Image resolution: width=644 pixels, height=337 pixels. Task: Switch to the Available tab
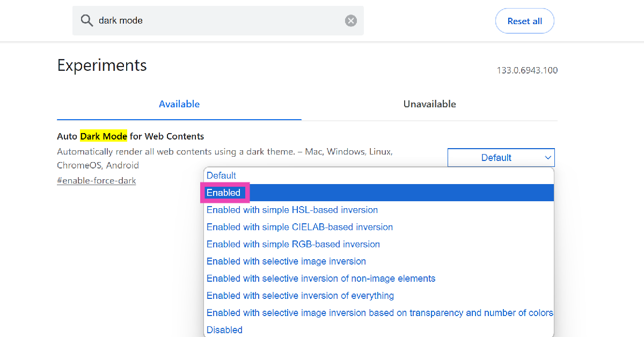click(179, 104)
